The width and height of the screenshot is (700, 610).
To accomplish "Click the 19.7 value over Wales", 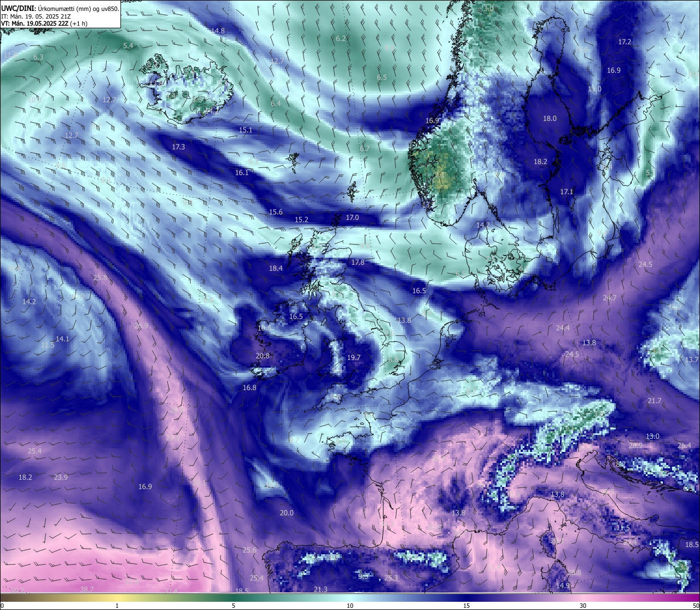I will 354,357.
